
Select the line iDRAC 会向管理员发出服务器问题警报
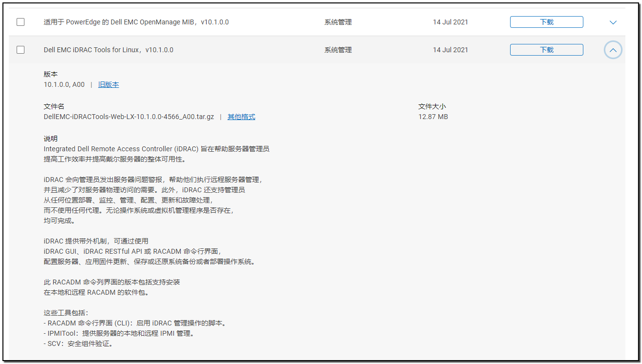point(153,180)
